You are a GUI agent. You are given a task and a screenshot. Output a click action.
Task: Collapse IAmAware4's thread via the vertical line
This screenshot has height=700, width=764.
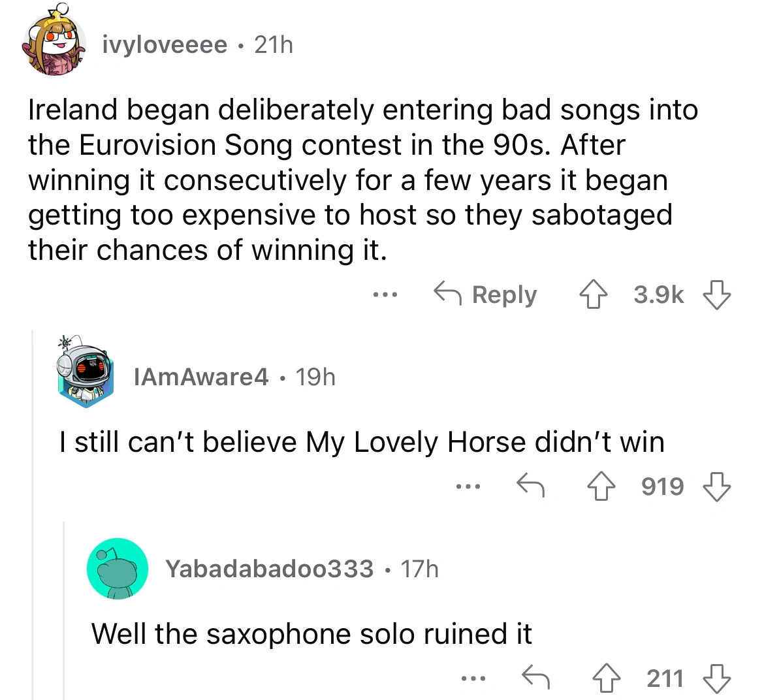(34, 522)
